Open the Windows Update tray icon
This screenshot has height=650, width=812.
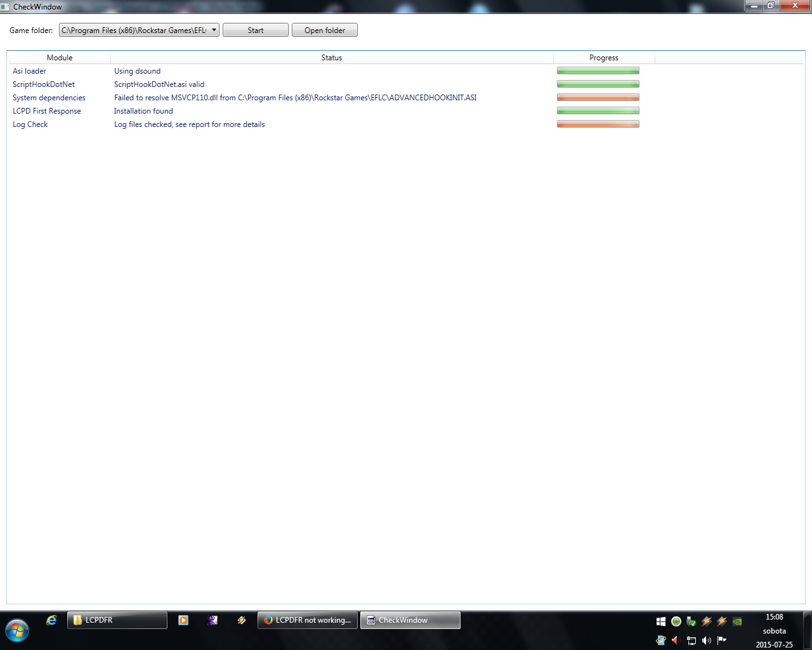click(x=661, y=640)
